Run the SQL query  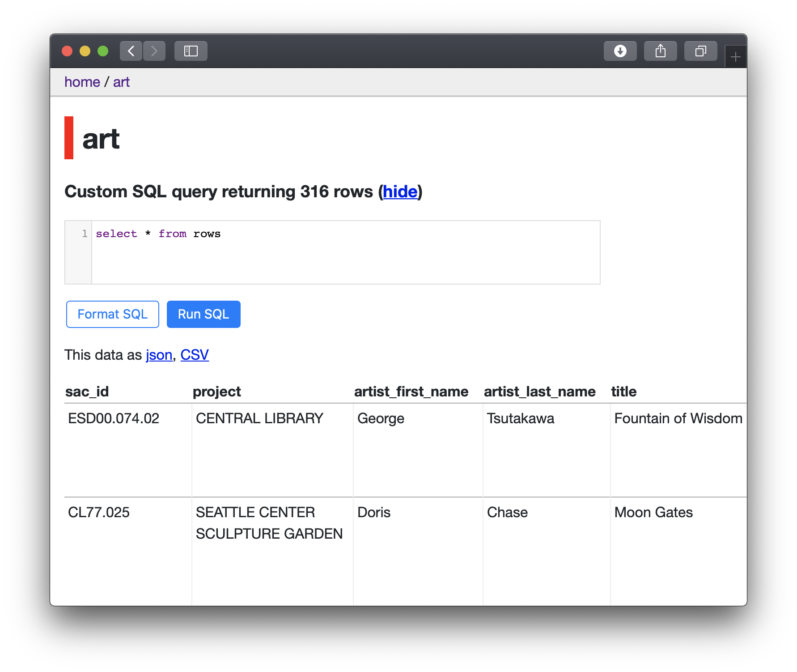point(203,314)
